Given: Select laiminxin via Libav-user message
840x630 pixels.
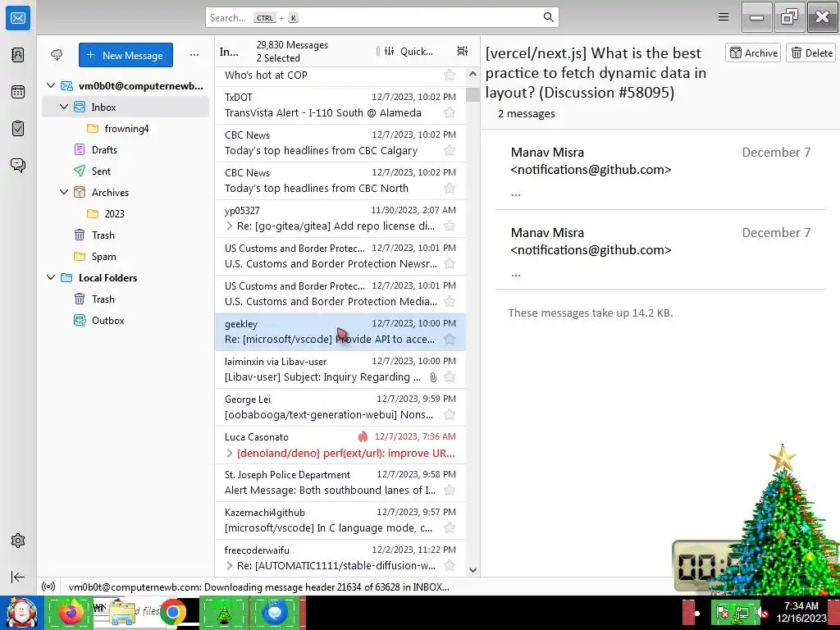Looking at the screenshot, I should point(340,369).
